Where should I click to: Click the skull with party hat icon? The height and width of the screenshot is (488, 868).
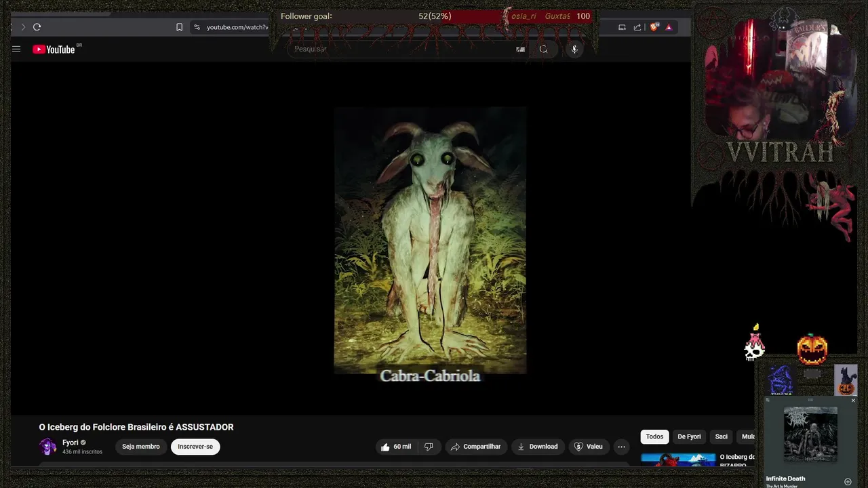coord(755,344)
